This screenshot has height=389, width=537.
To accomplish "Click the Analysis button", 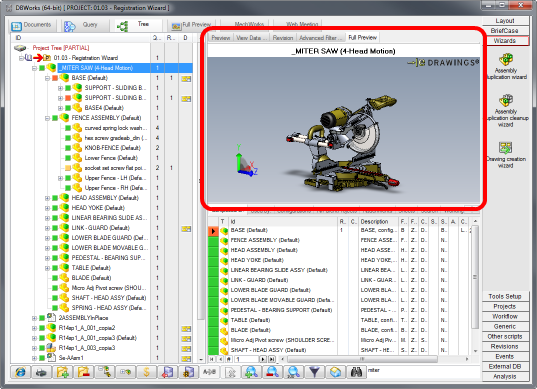I will point(505,377).
